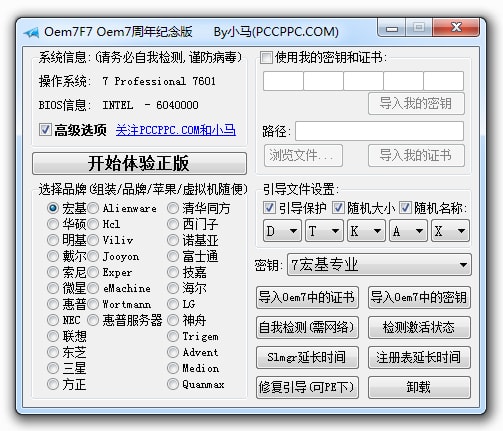Image resolution: width=503 pixels, height=431 pixels.
Task: Open the K letter dropdown
Action: [x=366, y=231]
